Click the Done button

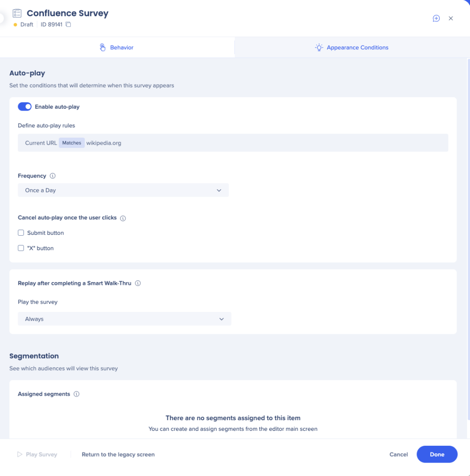[x=437, y=454]
